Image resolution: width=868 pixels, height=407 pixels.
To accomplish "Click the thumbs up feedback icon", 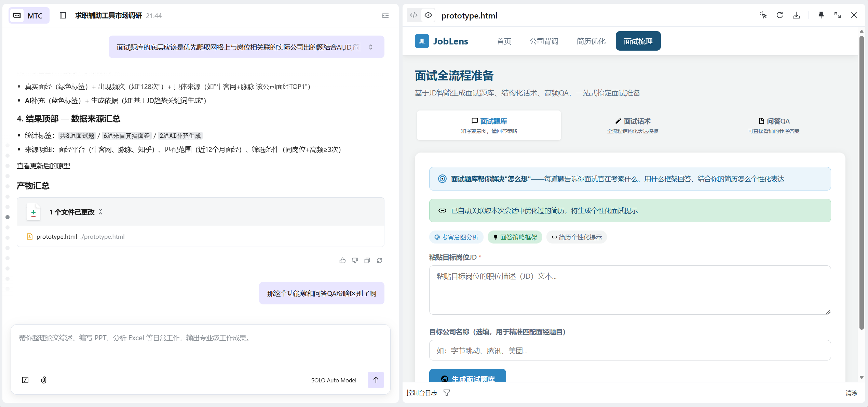I will pos(342,261).
